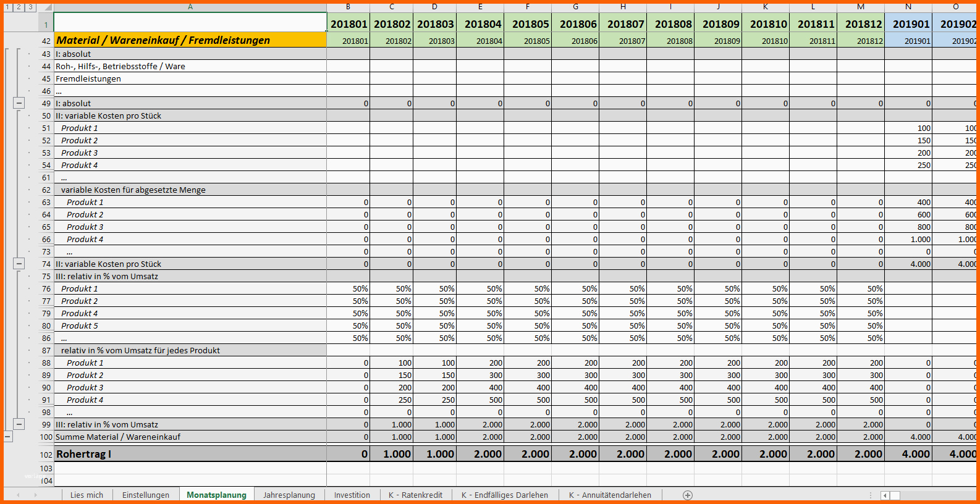Collapse outer group at row 100
Viewport: 980px width, 504px height.
[x=8, y=437]
